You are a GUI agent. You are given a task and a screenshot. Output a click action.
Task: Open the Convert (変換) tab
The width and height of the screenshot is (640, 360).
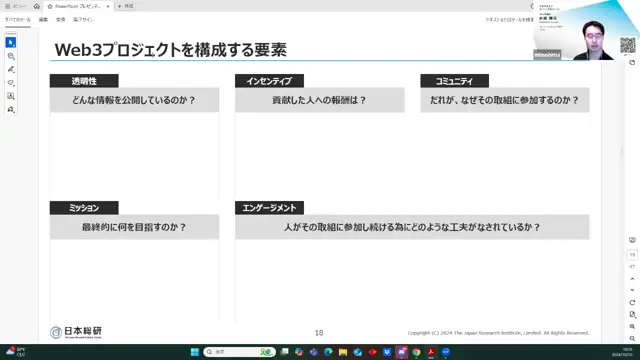[x=60, y=20]
